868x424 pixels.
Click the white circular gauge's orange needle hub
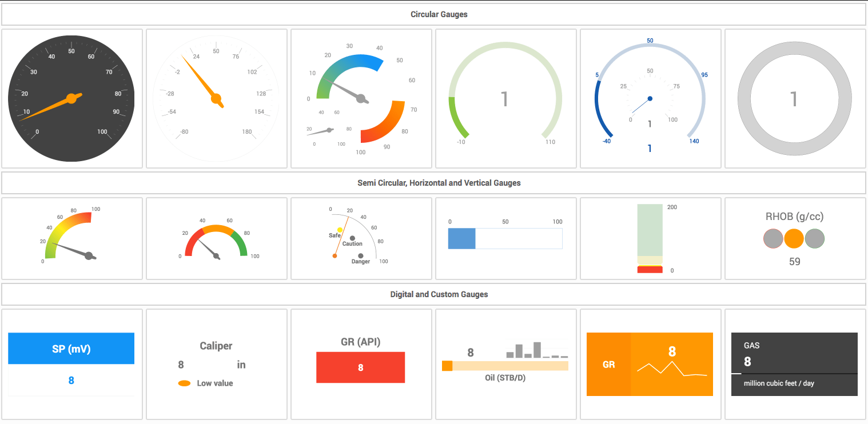(x=216, y=99)
